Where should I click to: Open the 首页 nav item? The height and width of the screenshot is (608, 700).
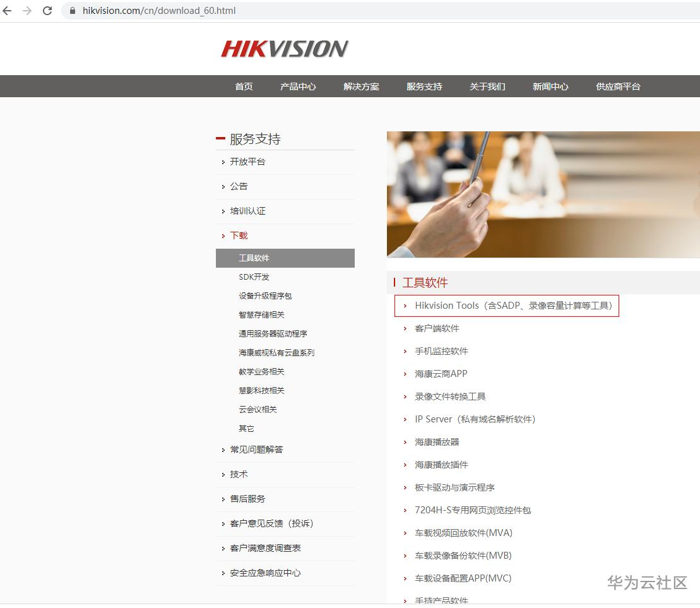coord(244,86)
